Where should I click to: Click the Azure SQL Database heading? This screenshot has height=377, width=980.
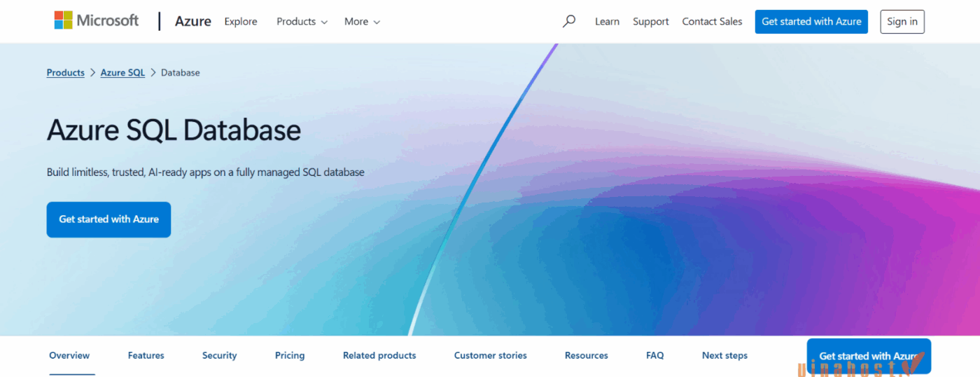pyautogui.click(x=174, y=130)
